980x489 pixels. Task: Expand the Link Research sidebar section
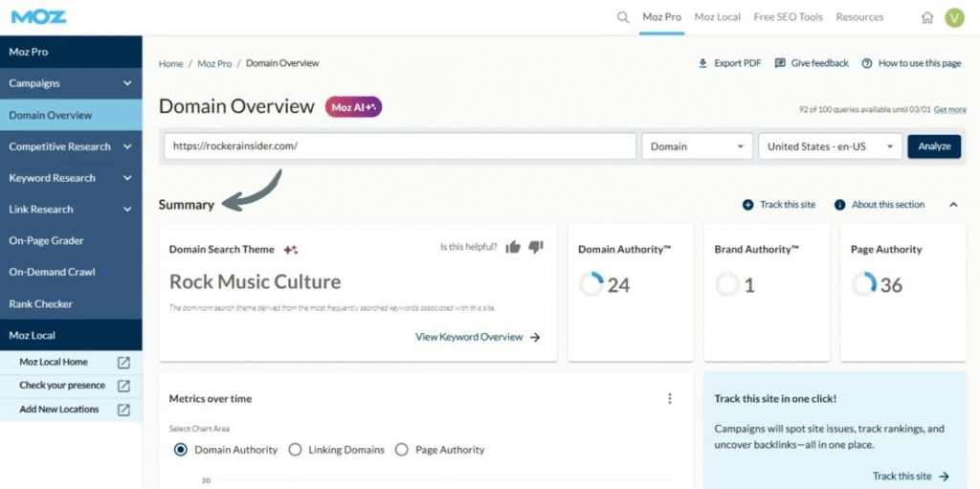(x=127, y=209)
